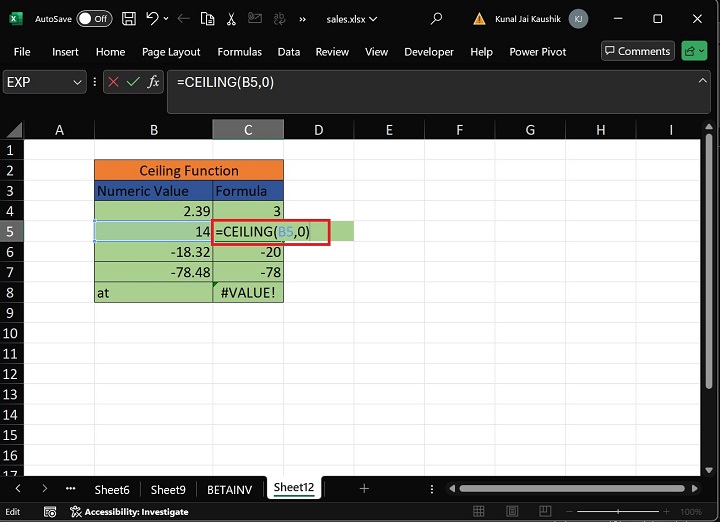This screenshot has width=720, height=522.
Task: Cancel the formula entry with the X icon
Action: pyautogui.click(x=113, y=82)
